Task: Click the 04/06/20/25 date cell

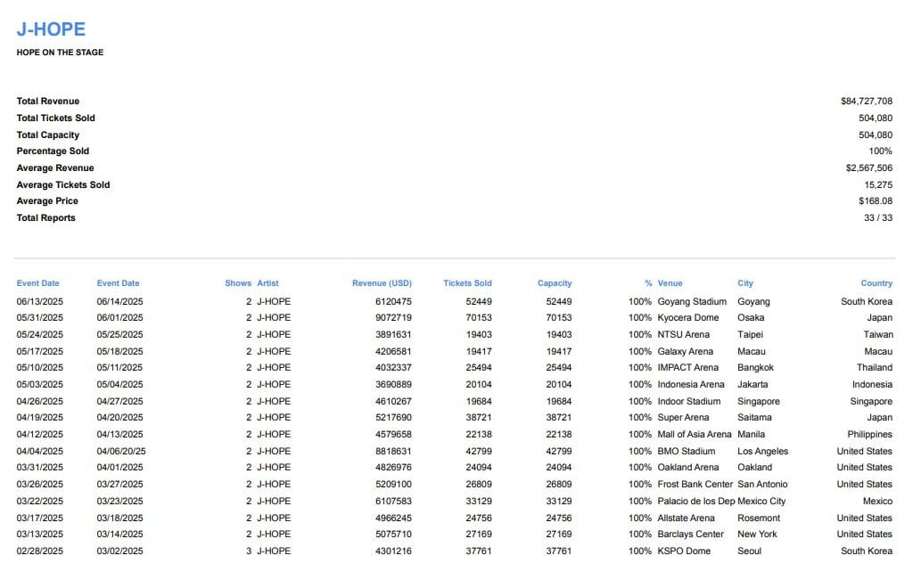Action: click(x=121, y=452)
